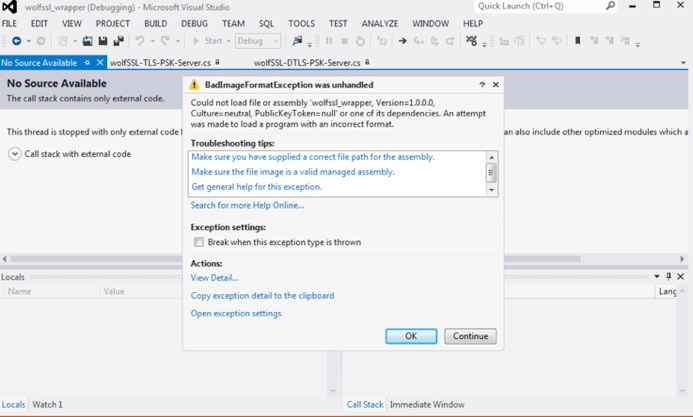
Task: Switch to the Immediate Window tab
Action: (427, 404)
